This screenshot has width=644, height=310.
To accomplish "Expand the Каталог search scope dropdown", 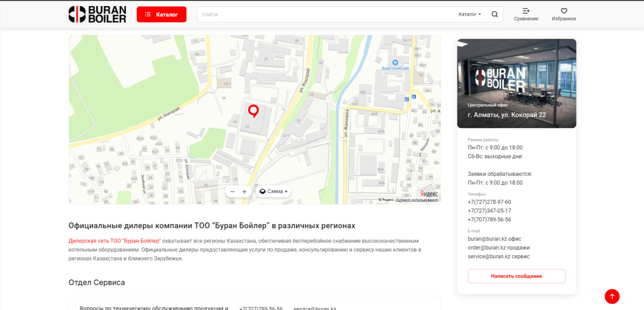I will [470, 14].
